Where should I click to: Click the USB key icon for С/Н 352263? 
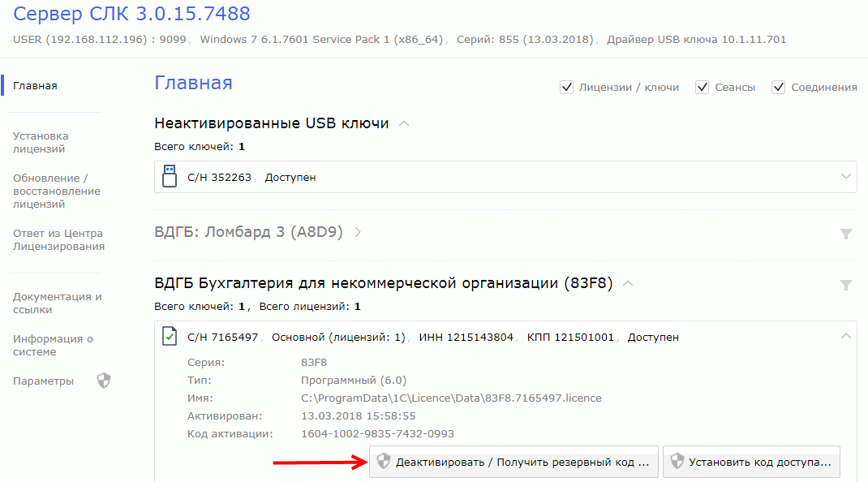point(170,176)
